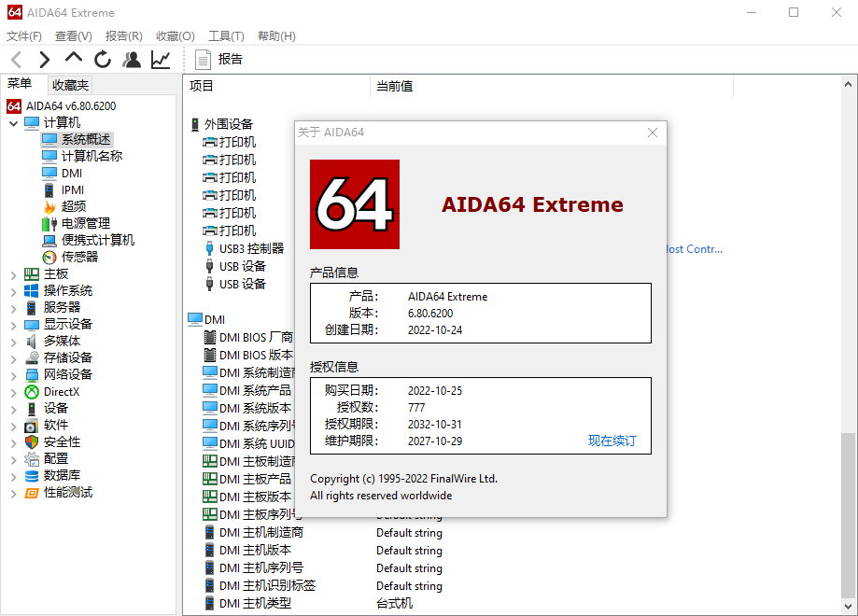Select the DMI monitor icon in the sidebar

pos(49,173)
